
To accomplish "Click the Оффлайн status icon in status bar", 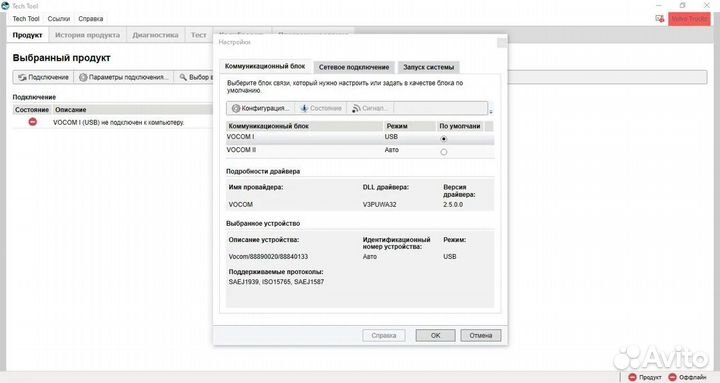I will (x=673, y=377).
